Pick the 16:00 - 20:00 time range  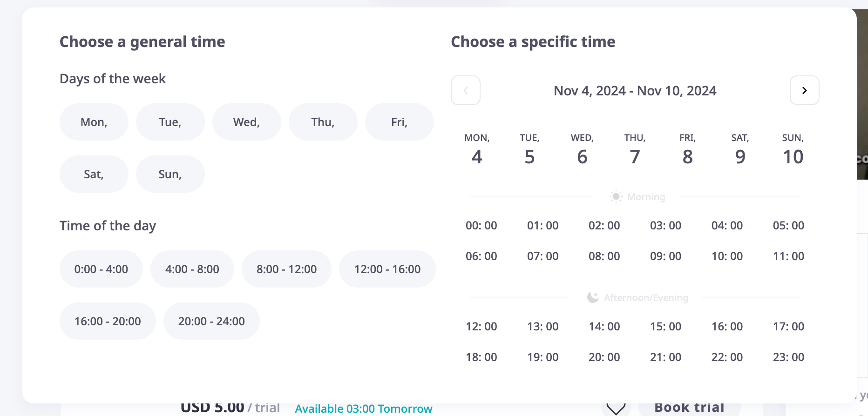click(108, 321)
